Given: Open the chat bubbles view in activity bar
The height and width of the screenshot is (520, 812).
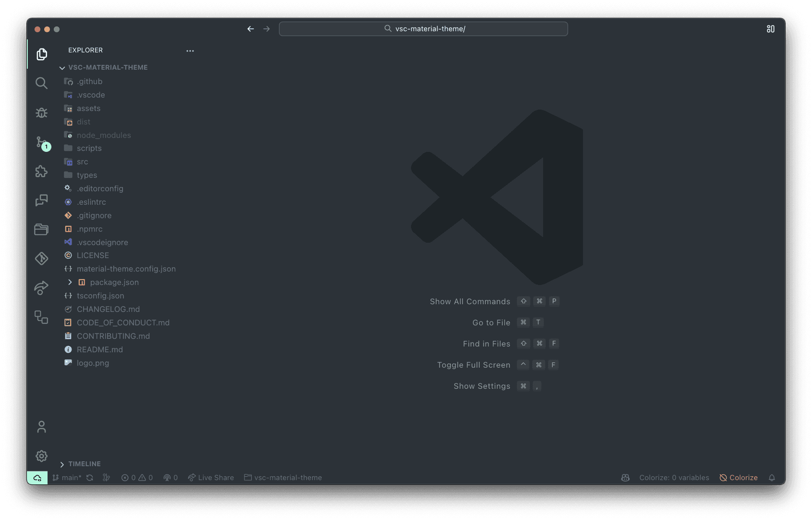Looking at the screenshot, I should [42, 200].
